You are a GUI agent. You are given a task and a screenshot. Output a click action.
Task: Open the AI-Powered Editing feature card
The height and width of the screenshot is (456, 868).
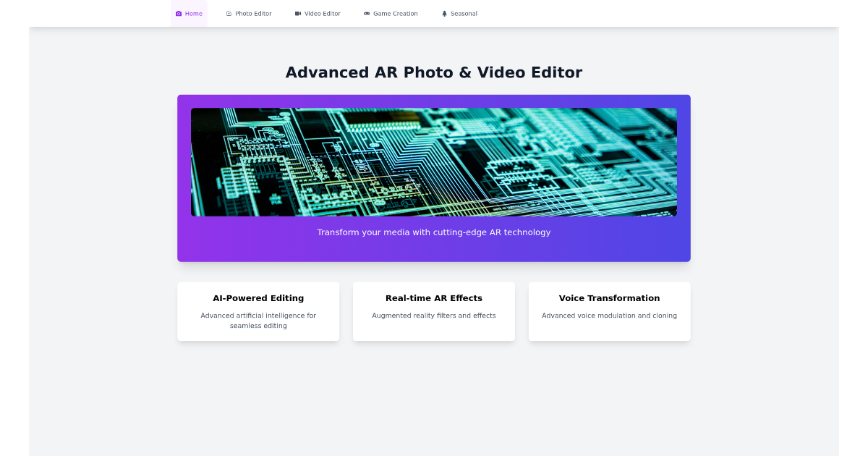tap(258, 311)
